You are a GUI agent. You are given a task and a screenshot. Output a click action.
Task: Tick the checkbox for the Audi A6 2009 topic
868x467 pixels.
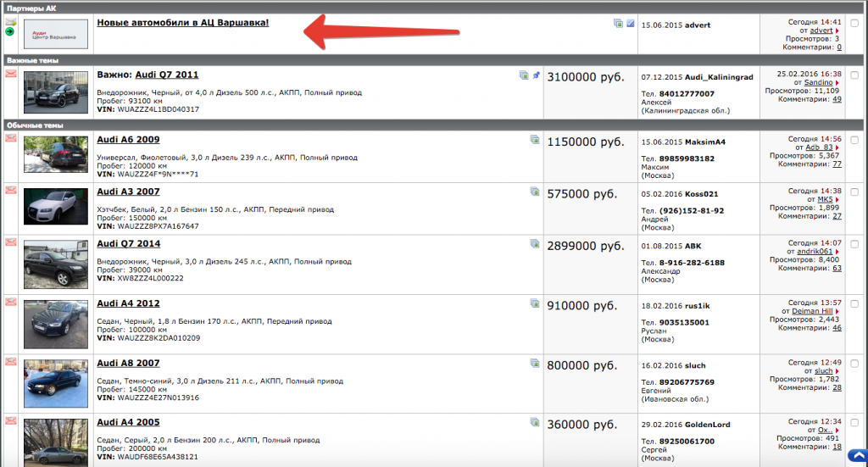tap(854, 140)
